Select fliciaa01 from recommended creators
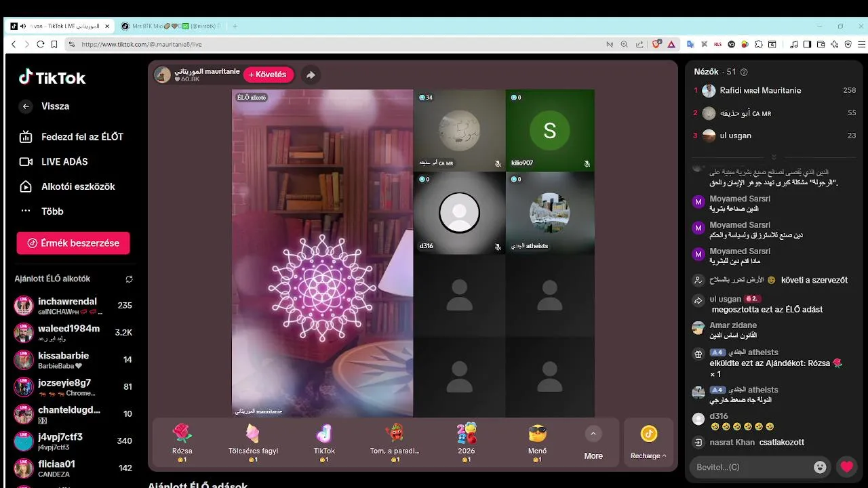868x488 pixels. [73, 468]
